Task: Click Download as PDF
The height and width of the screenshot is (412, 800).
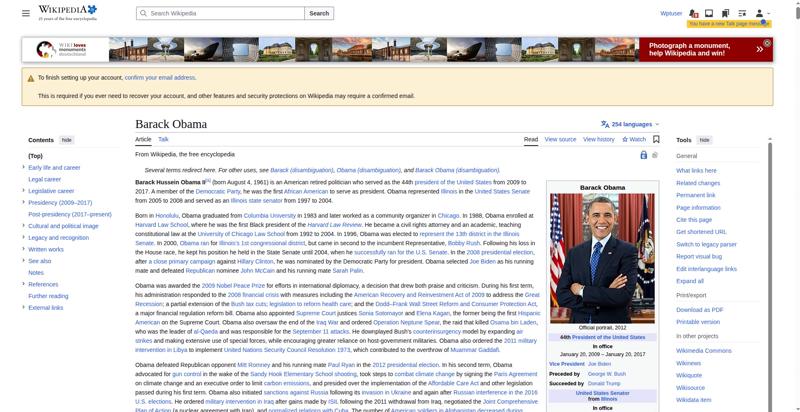Action: pyautogui.click(x=699, y=310)
